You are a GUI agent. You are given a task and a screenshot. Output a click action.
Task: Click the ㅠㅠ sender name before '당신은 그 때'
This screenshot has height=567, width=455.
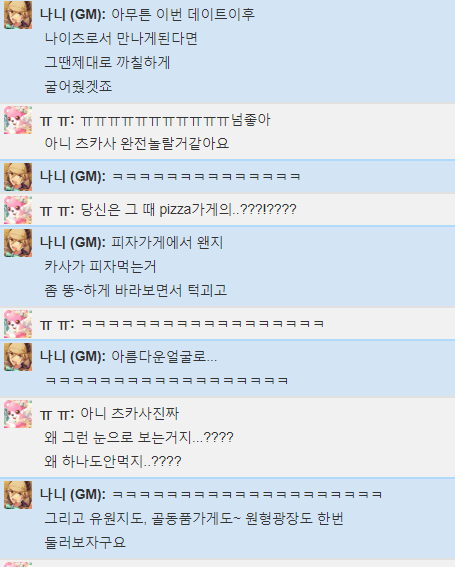pos(57,210)
